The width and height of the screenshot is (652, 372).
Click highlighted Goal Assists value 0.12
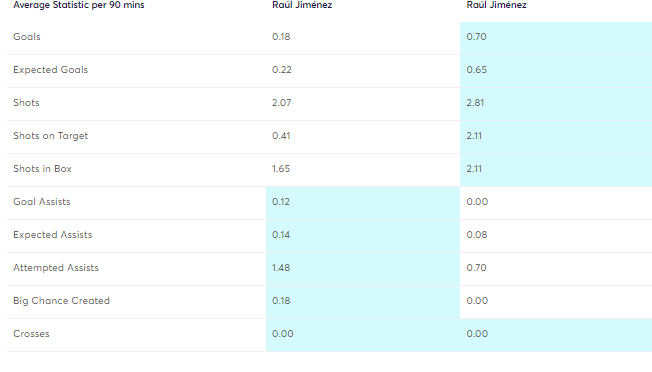pyautogui.click(x=281, y=202)
